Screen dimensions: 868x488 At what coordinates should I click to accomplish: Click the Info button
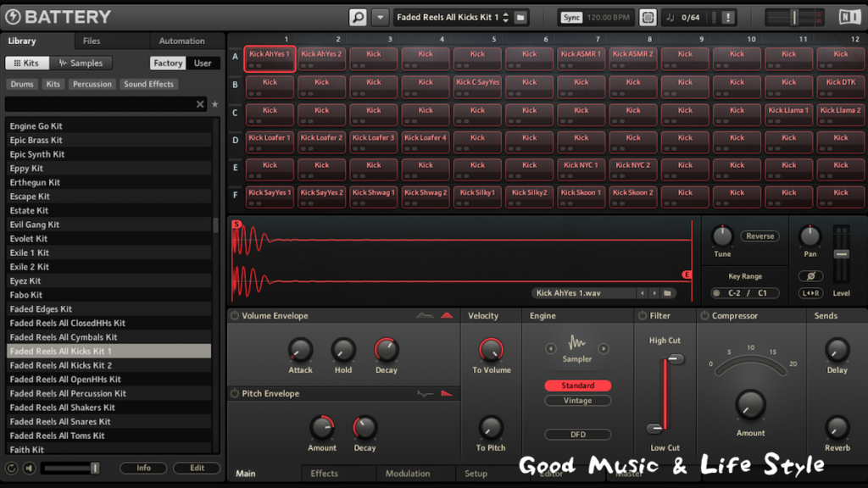[143, 468]
